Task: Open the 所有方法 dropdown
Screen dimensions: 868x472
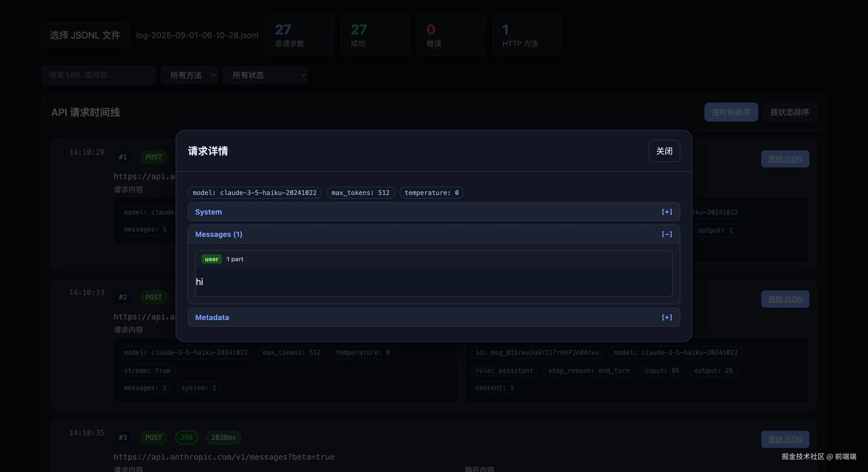Action: 189,75
